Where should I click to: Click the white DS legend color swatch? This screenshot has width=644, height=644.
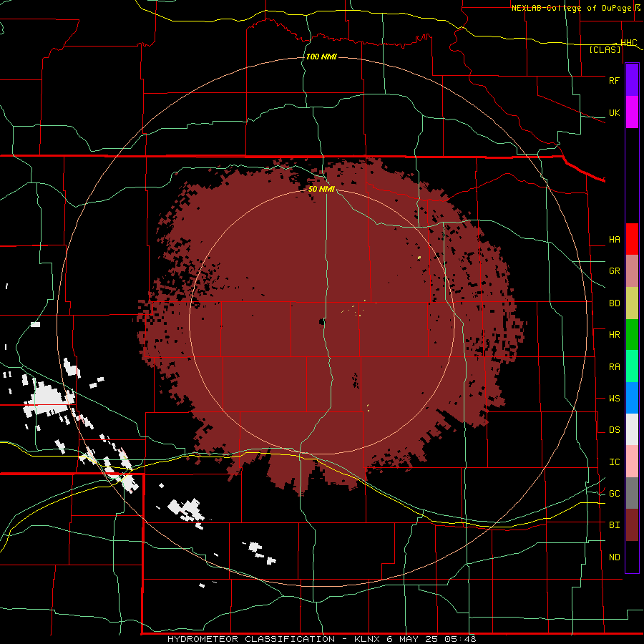(x=632, y=429)
